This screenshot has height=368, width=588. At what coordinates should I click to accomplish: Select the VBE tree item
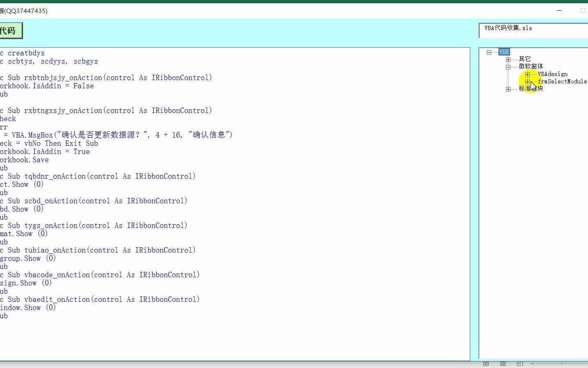point(504,52)
